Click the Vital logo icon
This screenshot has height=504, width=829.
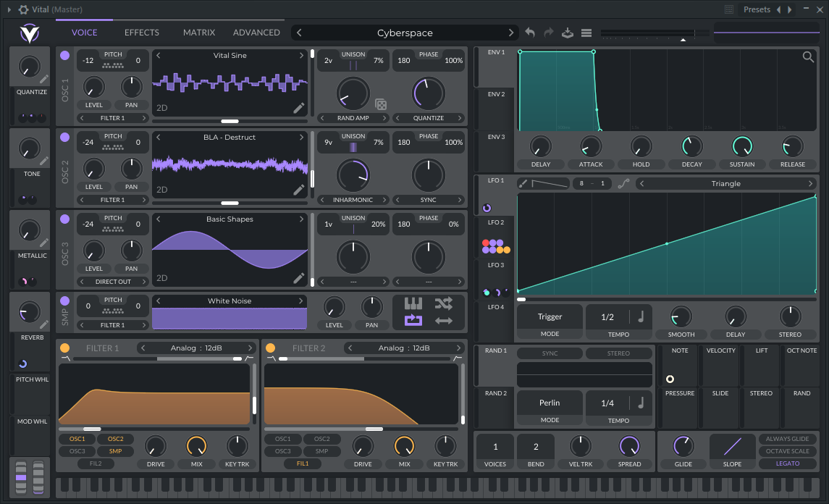29,33
